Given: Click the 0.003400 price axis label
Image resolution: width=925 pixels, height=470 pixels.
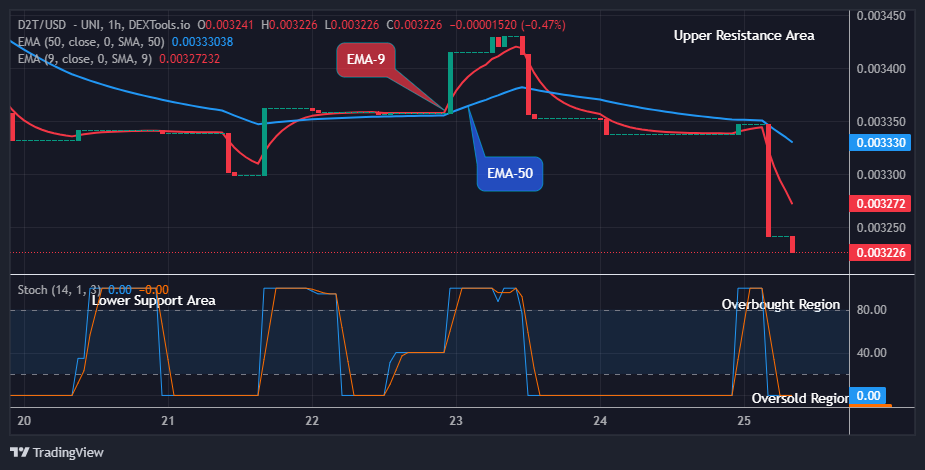Looking at the screenshot, I should tap(881, 69).
